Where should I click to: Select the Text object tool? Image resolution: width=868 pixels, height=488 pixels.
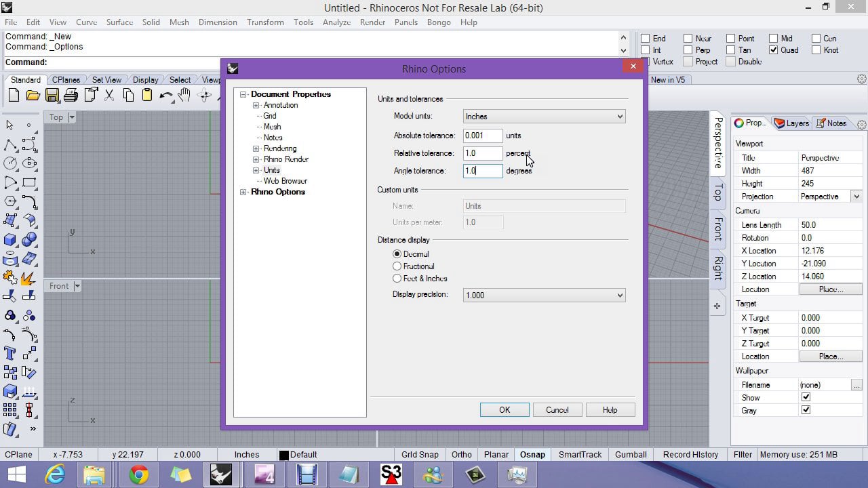(x=10, y=353)
